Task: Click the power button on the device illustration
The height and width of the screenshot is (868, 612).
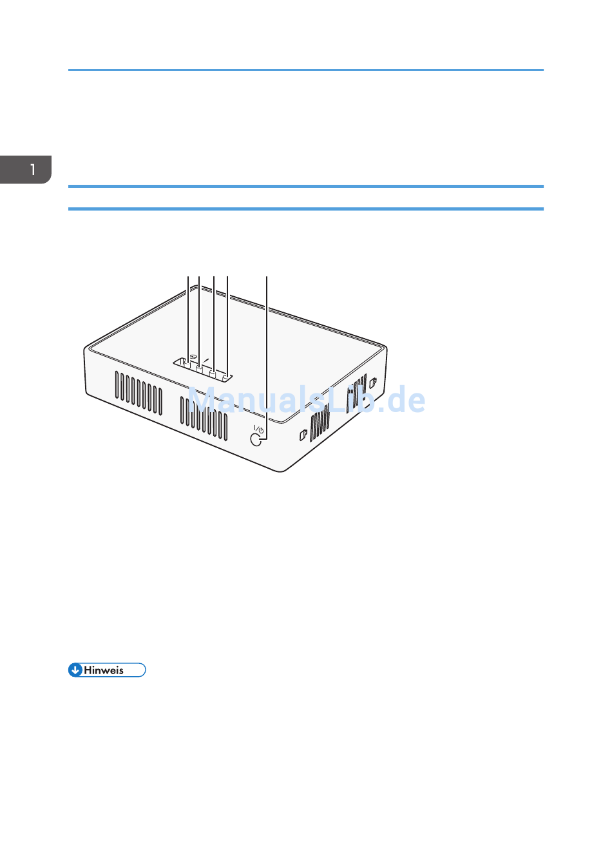Action: 256,440
